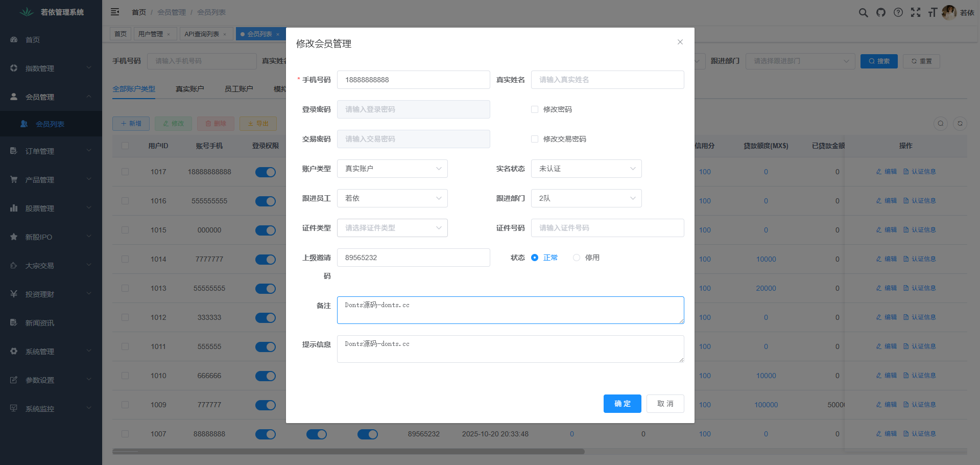Click the 取消 button
The width and height of the screenshot is (980, 465).
tap(665, 404)
